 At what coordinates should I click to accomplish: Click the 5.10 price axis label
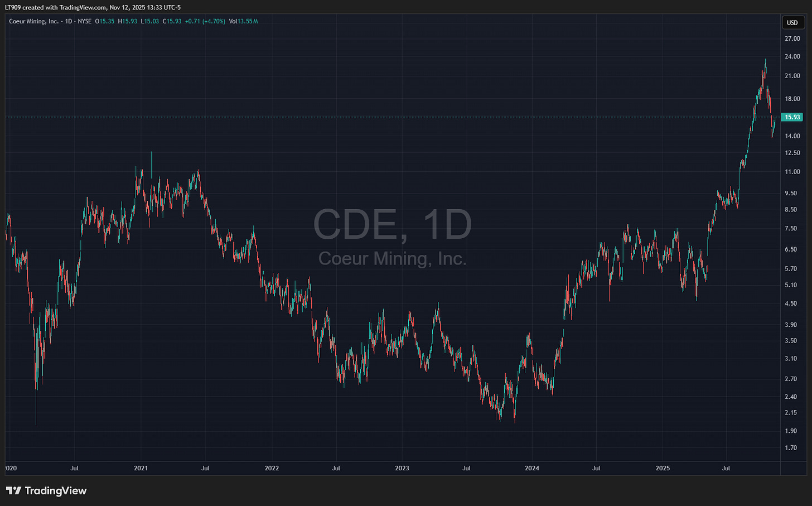pos(791,285)
